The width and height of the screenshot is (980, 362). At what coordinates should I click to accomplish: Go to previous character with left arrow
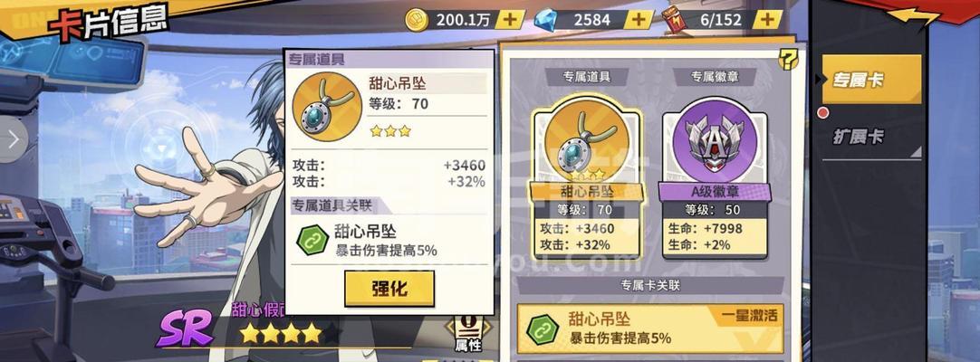click(x=13, y=139)
